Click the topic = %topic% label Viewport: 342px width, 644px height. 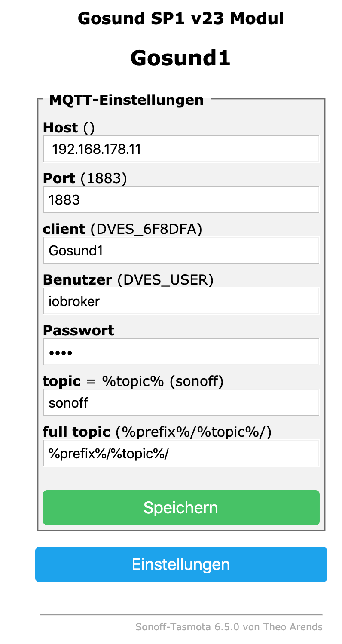(x=133, y=381)
